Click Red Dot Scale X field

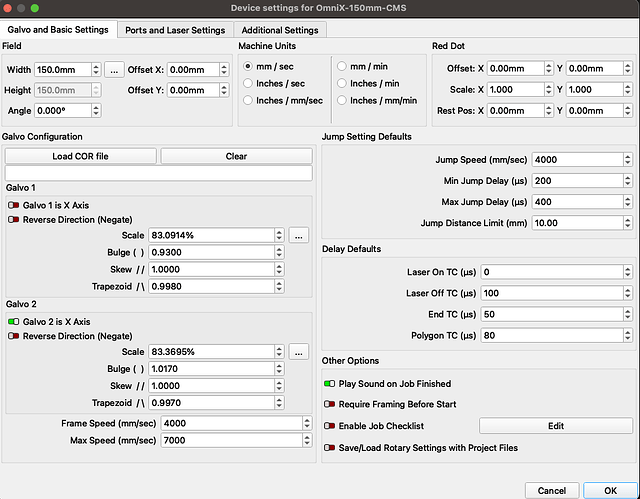pyautogui.click(x=516, y=90)
